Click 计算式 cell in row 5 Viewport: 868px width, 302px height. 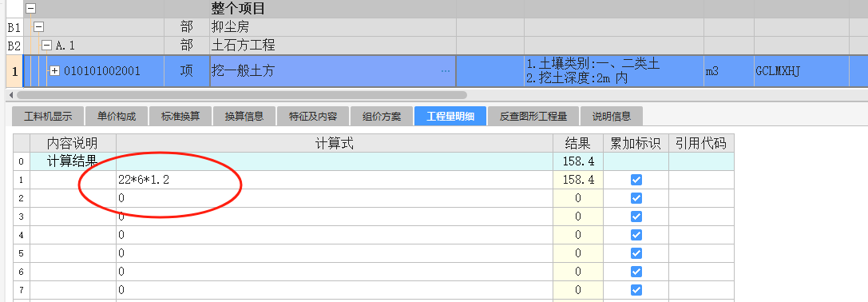coord(335,253)
